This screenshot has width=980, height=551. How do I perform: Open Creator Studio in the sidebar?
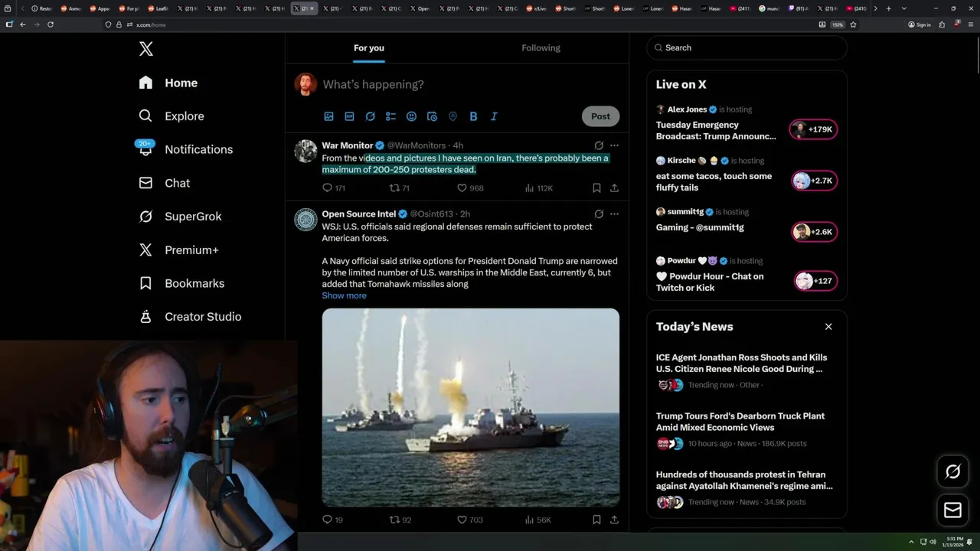190,317
